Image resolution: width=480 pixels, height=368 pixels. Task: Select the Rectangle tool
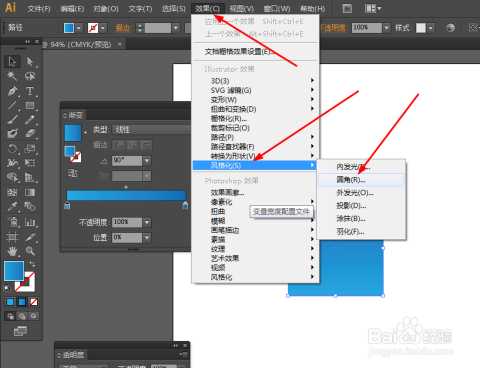pyautogui.click(x=30, y=105)
